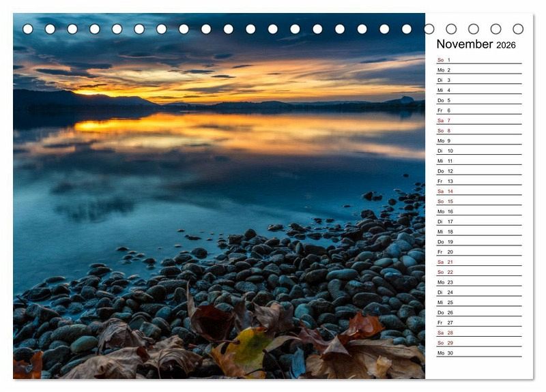The image size is (546, 392).
Task: Select the date row Fr 20
Action: point(479,252)
